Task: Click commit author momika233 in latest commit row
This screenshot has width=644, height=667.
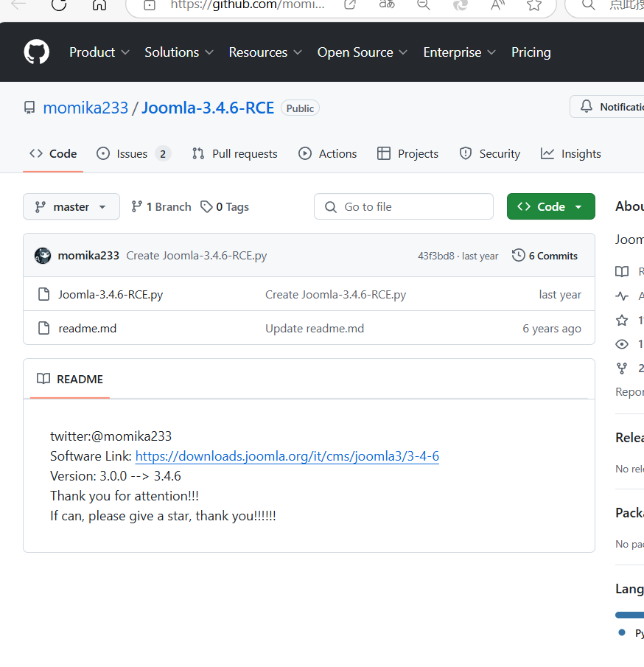Action: (88, 256)
